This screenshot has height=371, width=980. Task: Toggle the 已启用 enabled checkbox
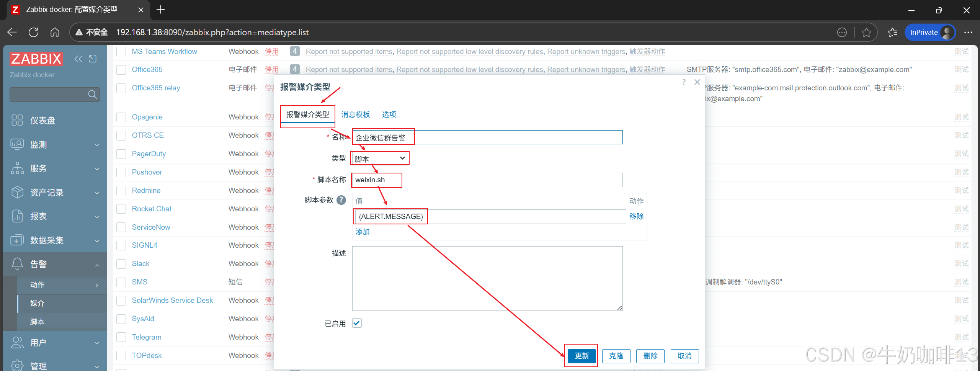tap(357, 323)
